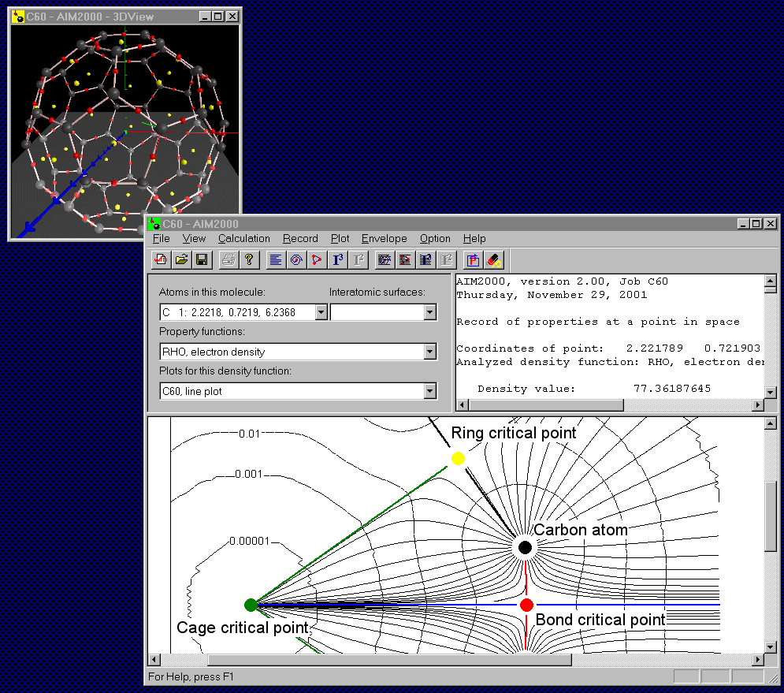Click the spiral contour toolbar icon
The height and width of the screenshot is (693, 784).
[x=296, y=259]
